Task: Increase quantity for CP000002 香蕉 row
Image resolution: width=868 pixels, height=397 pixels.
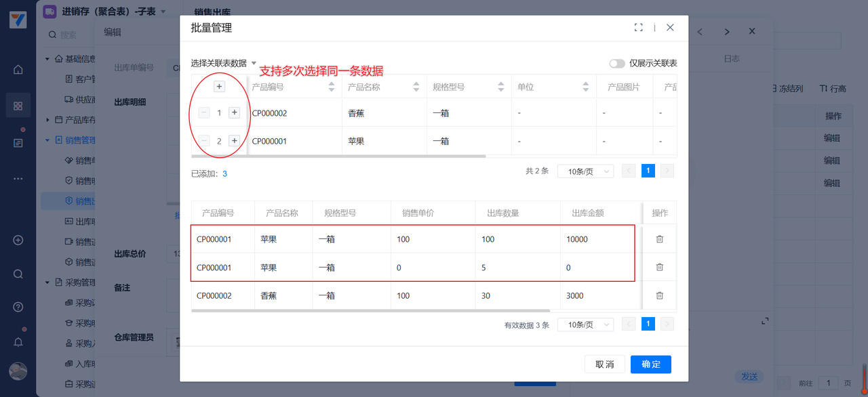Action: [x=235, y=113]
